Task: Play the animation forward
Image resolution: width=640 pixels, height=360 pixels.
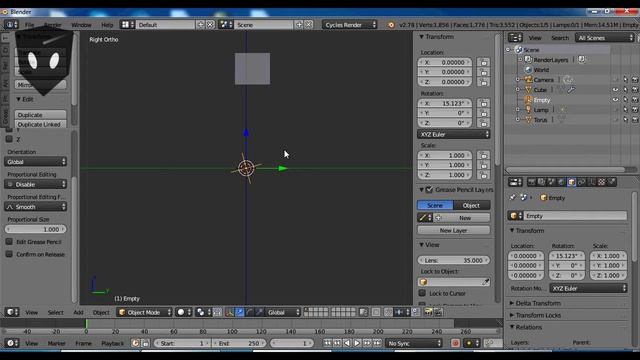Action: coord(357,343)
